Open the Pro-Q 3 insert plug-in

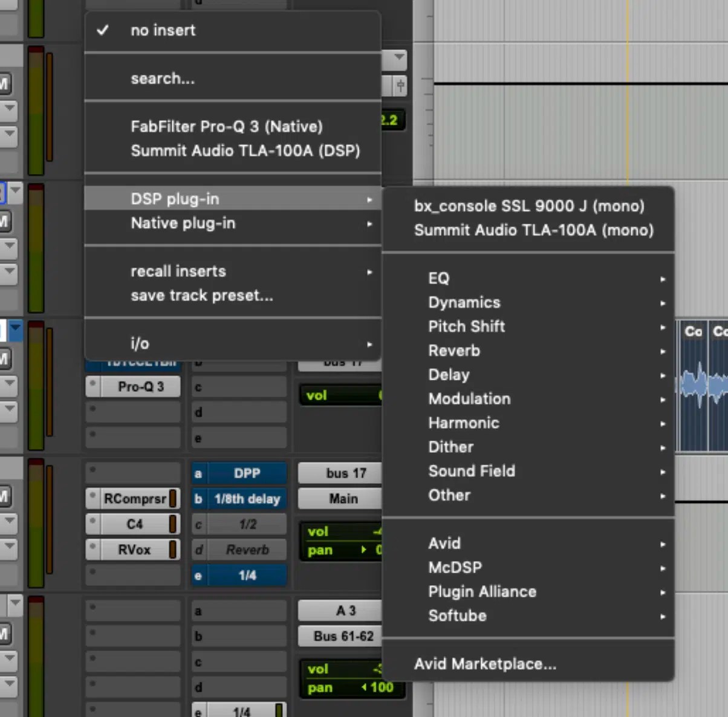(140, 387)
